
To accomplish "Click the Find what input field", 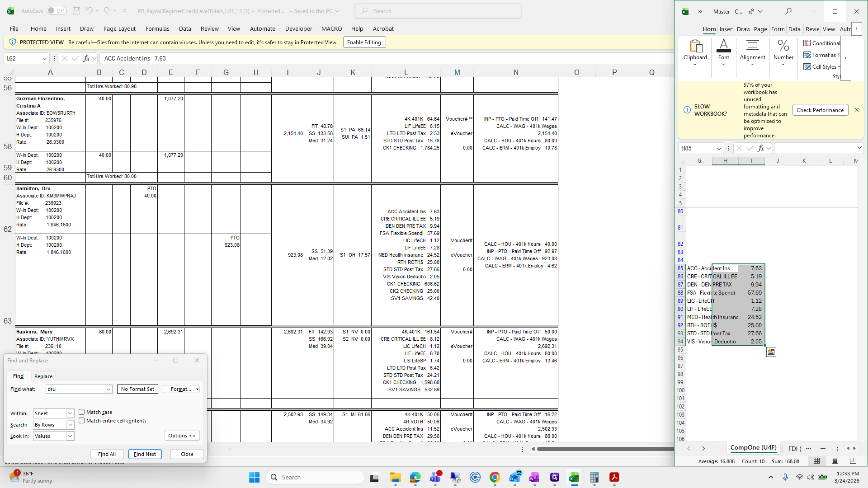I will (75, 389).
